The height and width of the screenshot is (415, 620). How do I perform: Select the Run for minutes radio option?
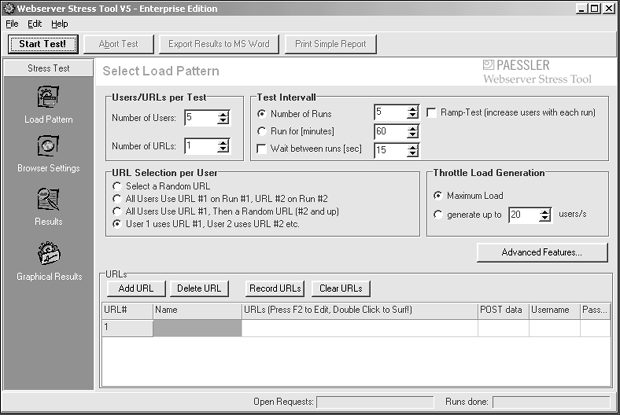pos(261,131)
